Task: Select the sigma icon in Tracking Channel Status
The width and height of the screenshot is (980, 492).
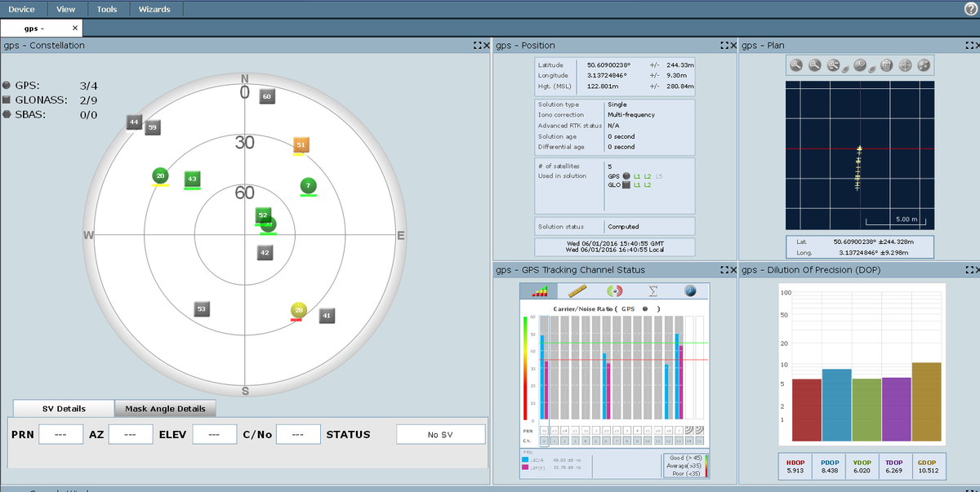Action: tap(653, 290)
